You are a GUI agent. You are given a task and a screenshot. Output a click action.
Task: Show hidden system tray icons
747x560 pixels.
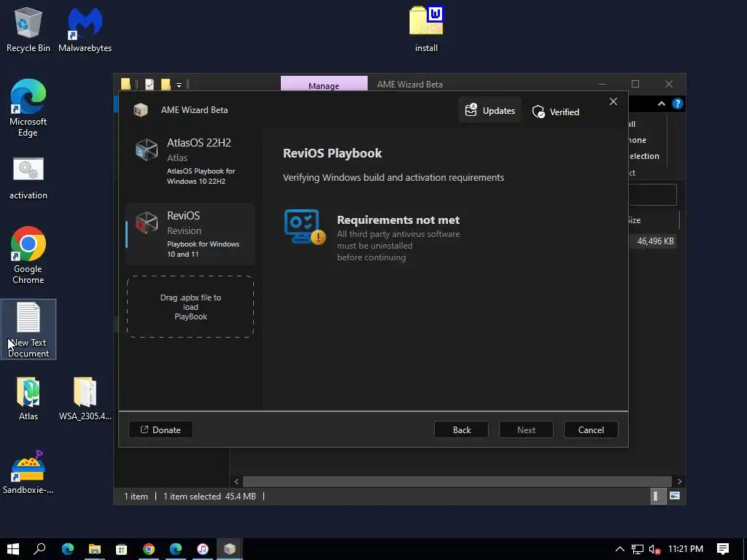click(620, 549)
